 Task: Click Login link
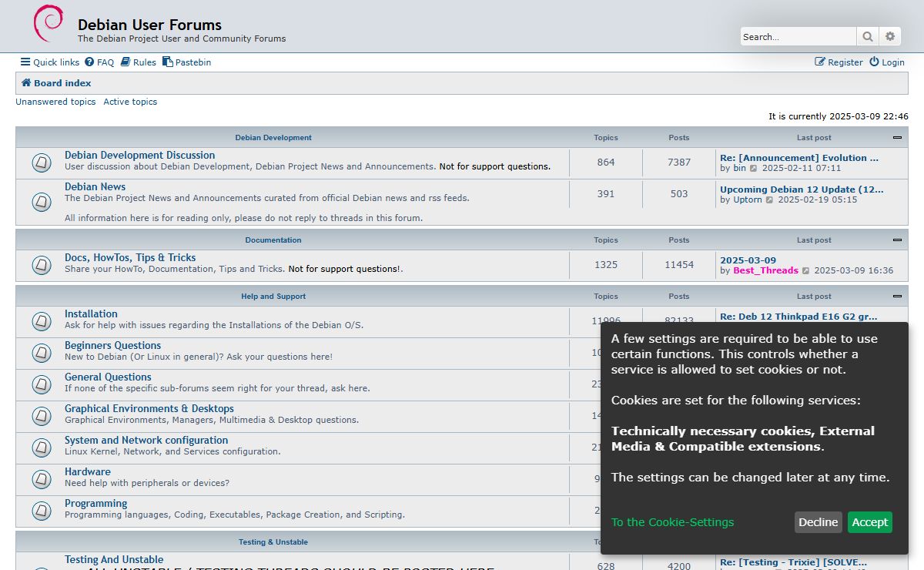887,62
